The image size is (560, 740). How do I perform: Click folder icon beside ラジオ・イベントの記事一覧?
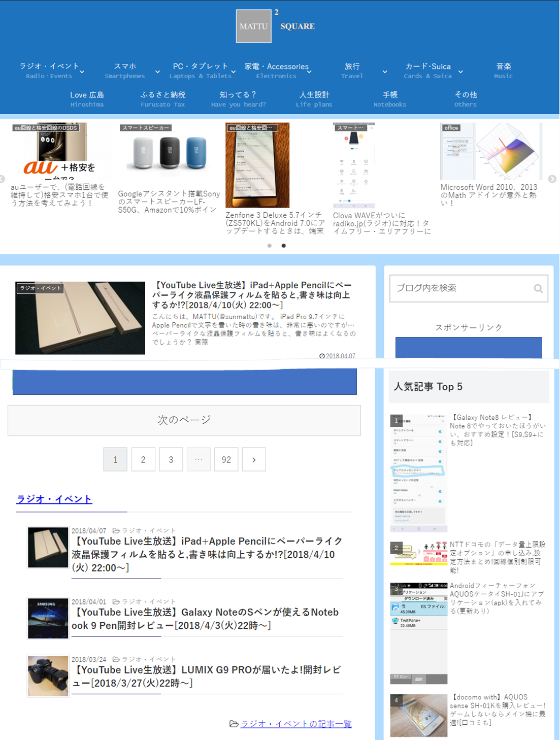coord(234,724)
